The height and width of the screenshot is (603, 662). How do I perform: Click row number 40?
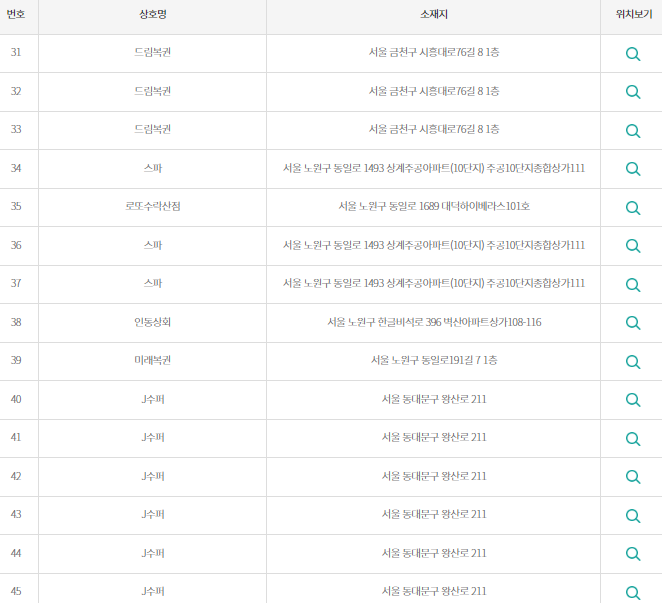point(16,399)
